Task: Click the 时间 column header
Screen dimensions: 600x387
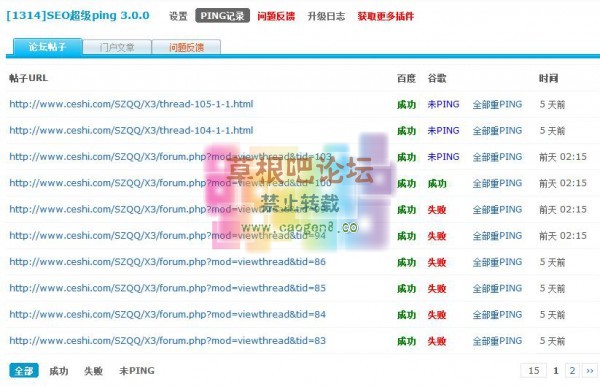Action: pyautogui.click(x=548, y=78)
